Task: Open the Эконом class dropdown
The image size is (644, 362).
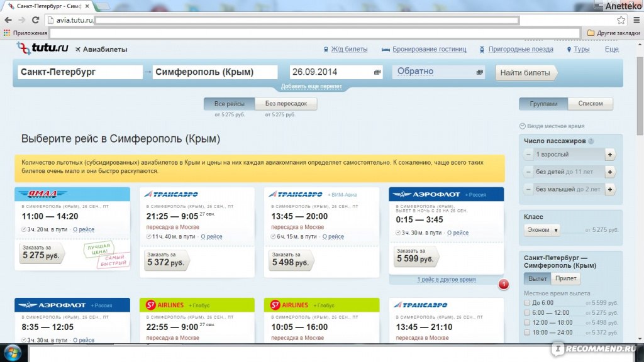Action: [x=541, y=230]
